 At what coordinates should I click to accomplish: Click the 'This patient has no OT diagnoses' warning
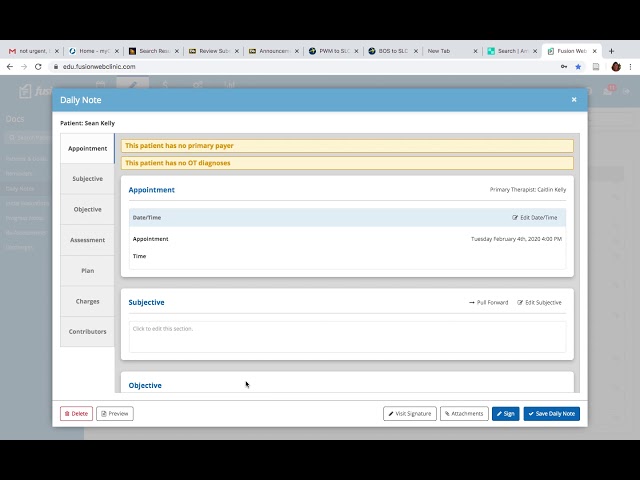point(347,163)
